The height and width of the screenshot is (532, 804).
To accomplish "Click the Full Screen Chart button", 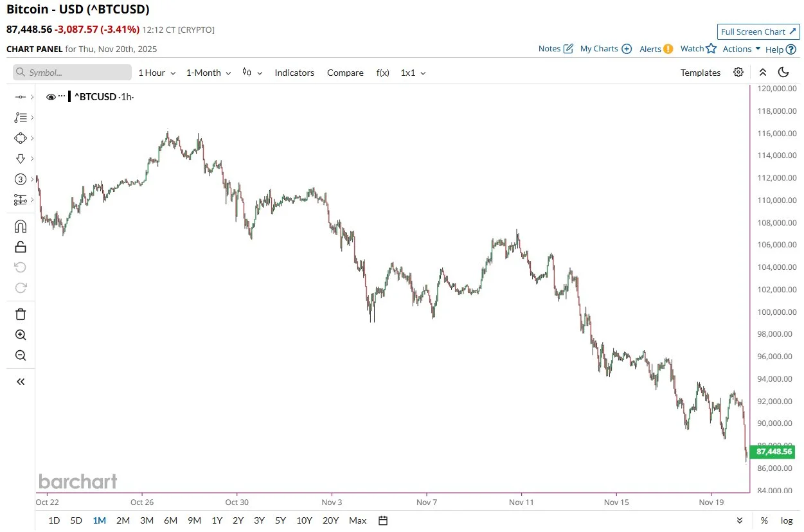I will (758, 31).
